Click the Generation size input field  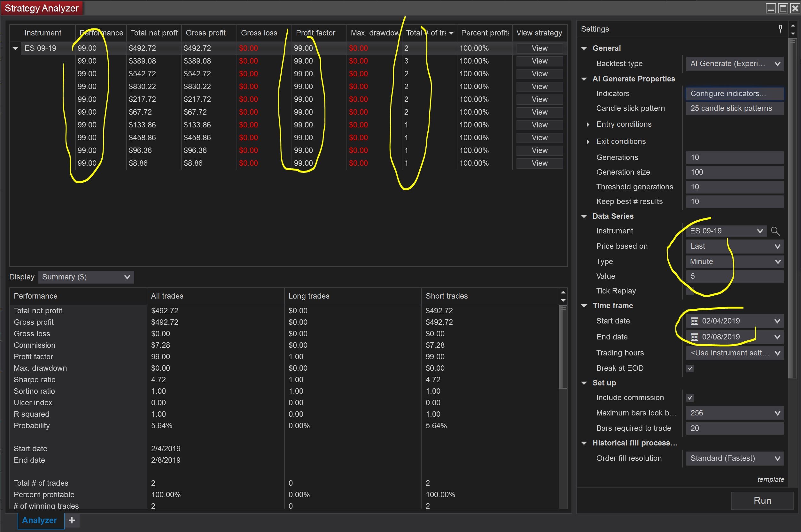point(735,172)
